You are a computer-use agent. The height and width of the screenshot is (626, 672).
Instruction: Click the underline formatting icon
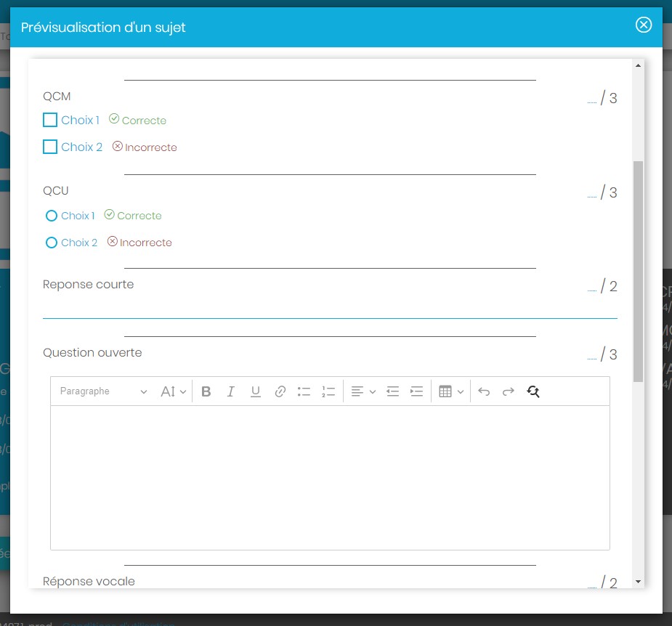click(x=256, y=391)
